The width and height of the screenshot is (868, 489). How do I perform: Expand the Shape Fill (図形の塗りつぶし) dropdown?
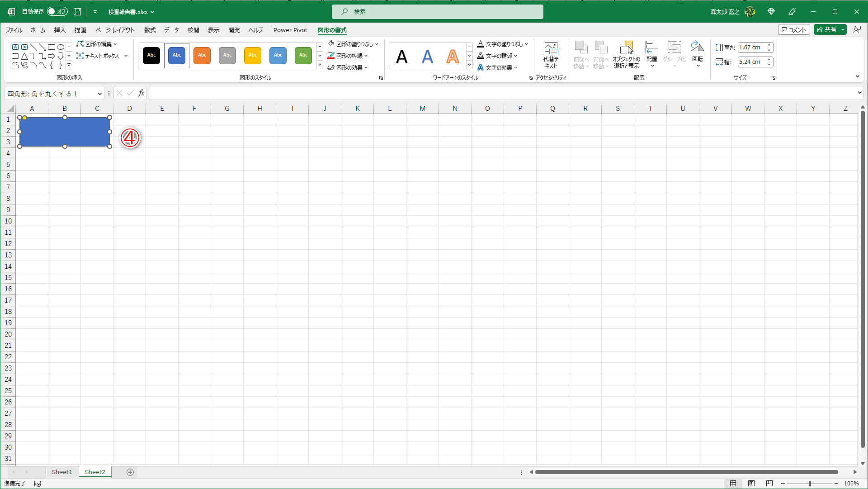pos(377,44)
